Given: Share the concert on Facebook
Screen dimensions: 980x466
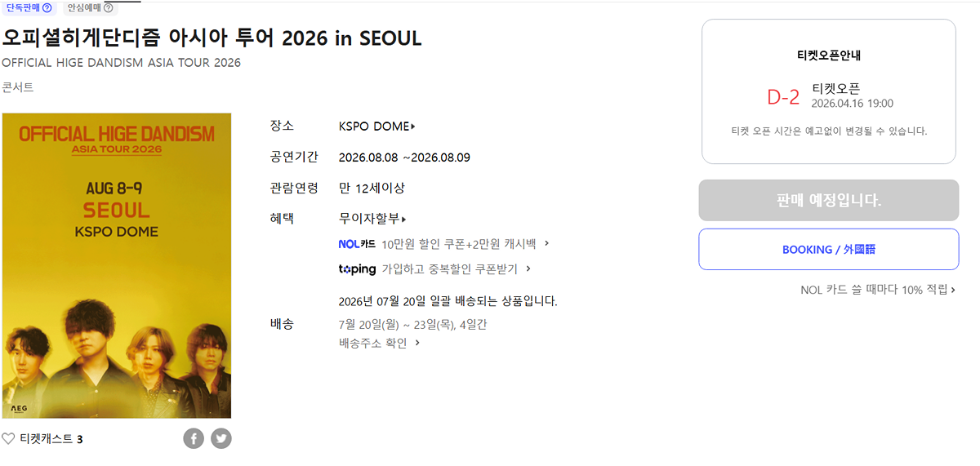Looking at the screenshot, I should [194, 438].
